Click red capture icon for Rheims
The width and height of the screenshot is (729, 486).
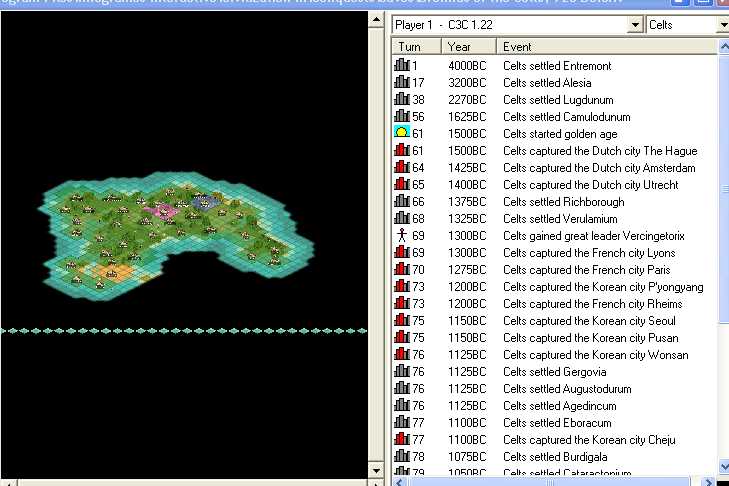pyautogui.click(x=402, y=303)
